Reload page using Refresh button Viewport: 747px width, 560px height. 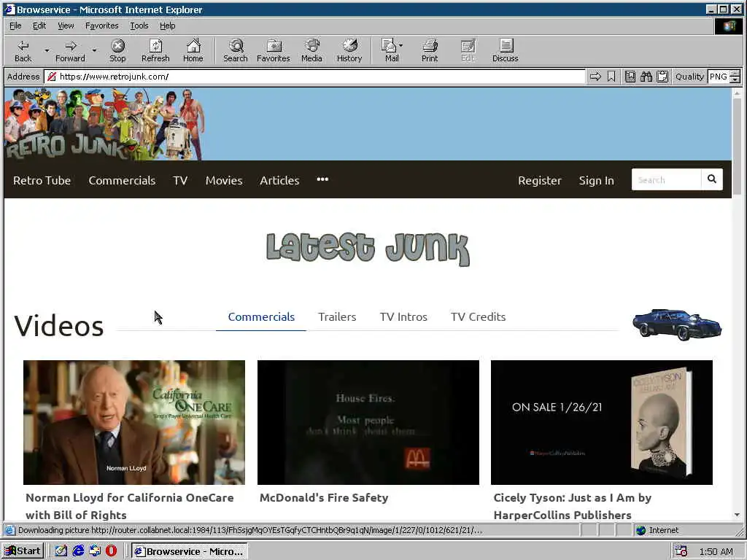155,50
